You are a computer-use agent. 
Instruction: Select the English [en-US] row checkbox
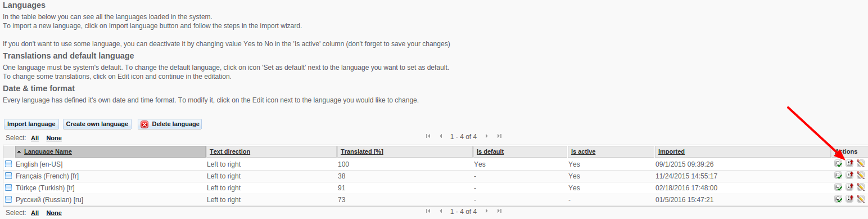[x=8, y=164]
